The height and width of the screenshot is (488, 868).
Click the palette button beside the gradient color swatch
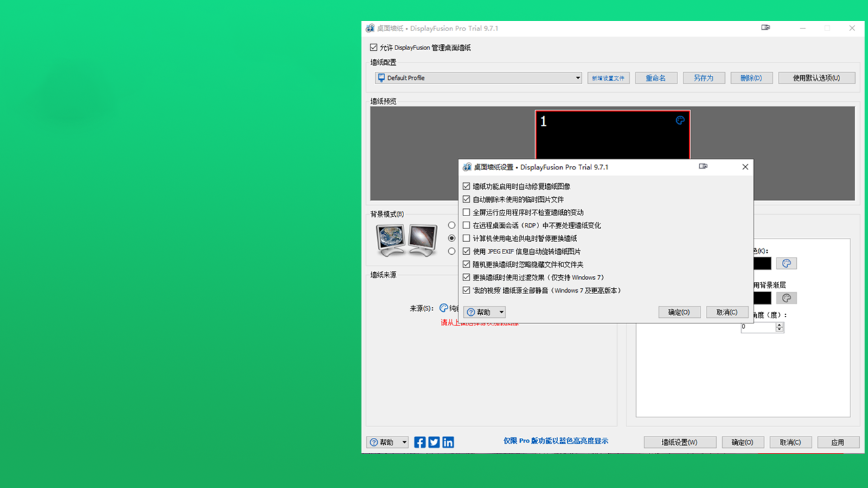pos(787,298)
